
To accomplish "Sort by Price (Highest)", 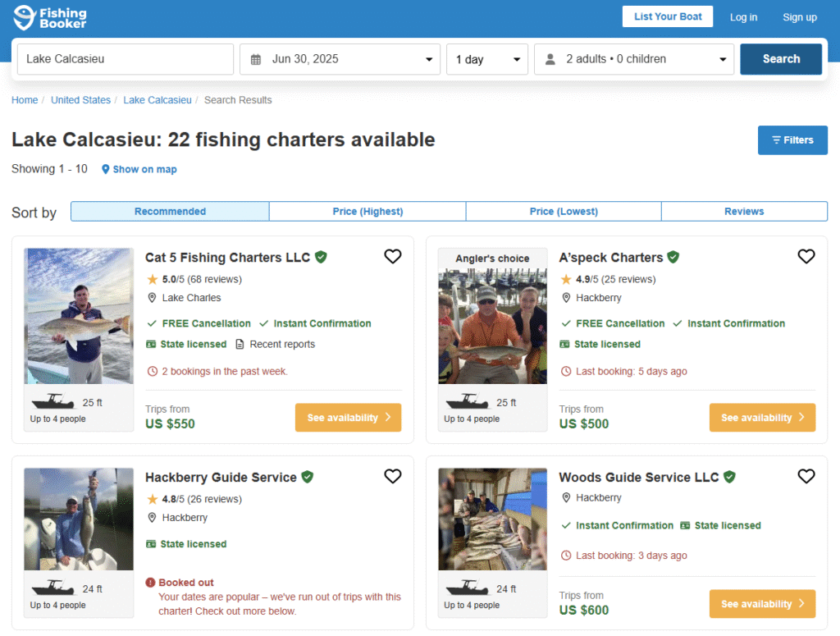I will click(x=367, y=211).
